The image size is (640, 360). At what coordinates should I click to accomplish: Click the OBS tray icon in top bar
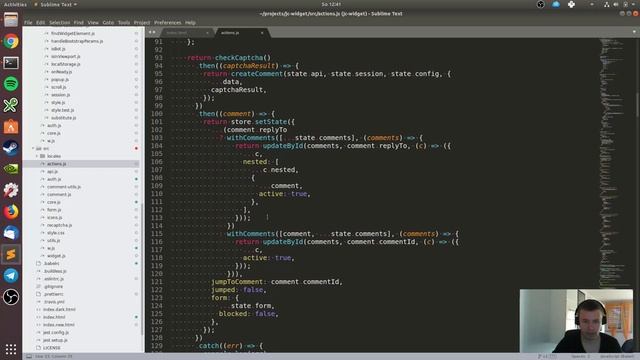[x=540, y=4]
